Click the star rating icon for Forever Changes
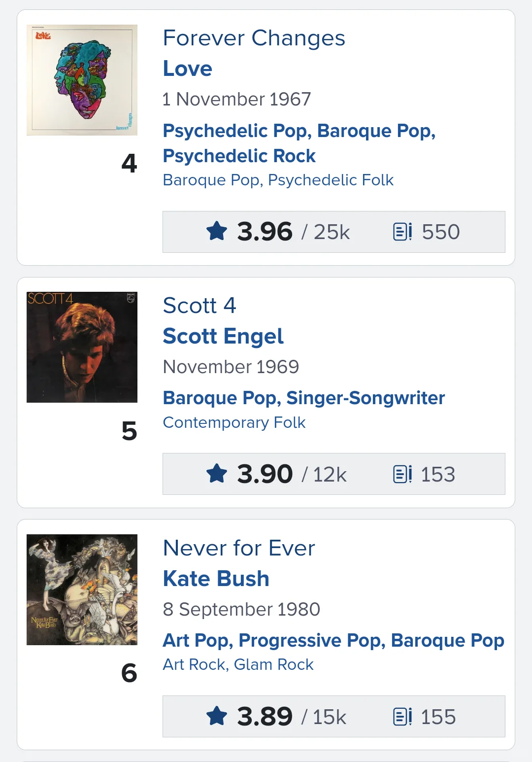Viewport: 532px width, 762px height. (217, 231)
